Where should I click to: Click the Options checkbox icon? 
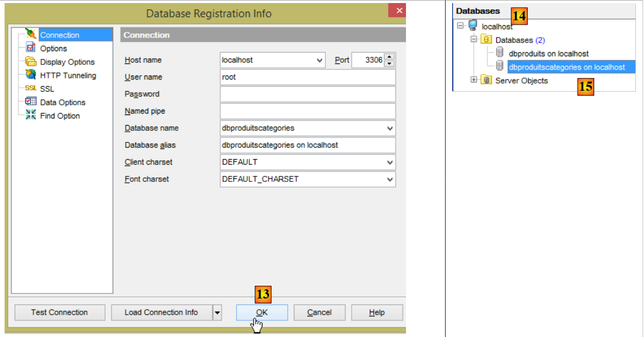point(31,48)
